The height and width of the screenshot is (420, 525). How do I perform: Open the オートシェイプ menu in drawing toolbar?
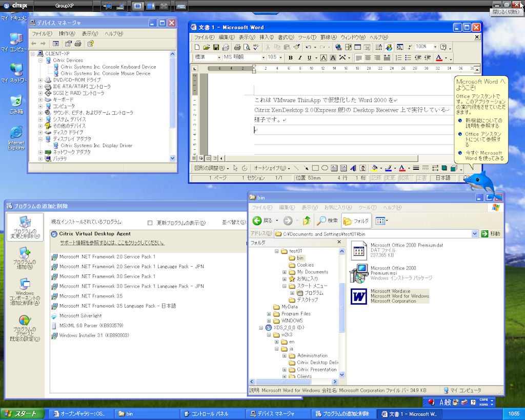click(272, 168)
